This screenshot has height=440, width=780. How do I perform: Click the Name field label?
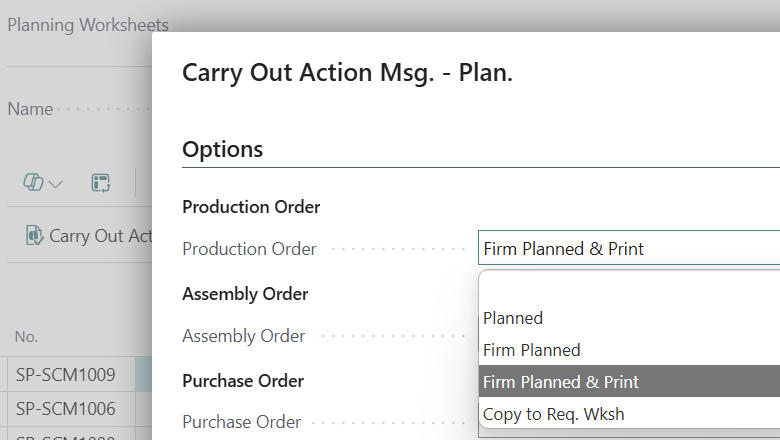(31, 109)
